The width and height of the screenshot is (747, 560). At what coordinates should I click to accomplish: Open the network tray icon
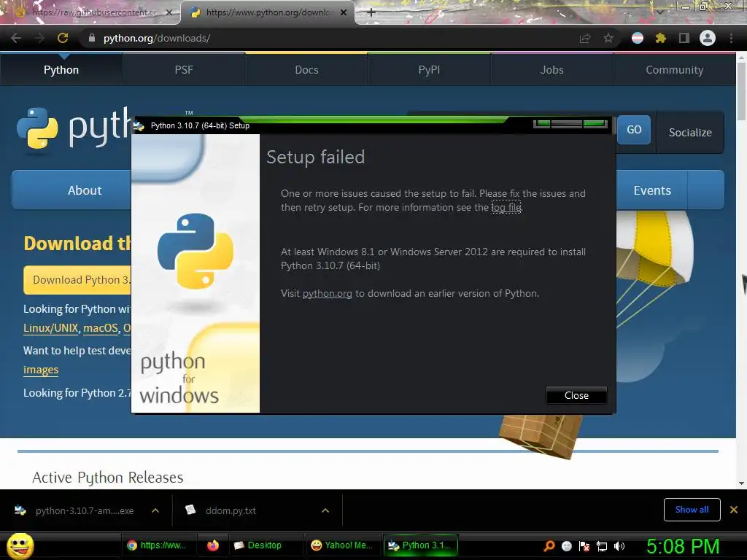tap(602, 546)
